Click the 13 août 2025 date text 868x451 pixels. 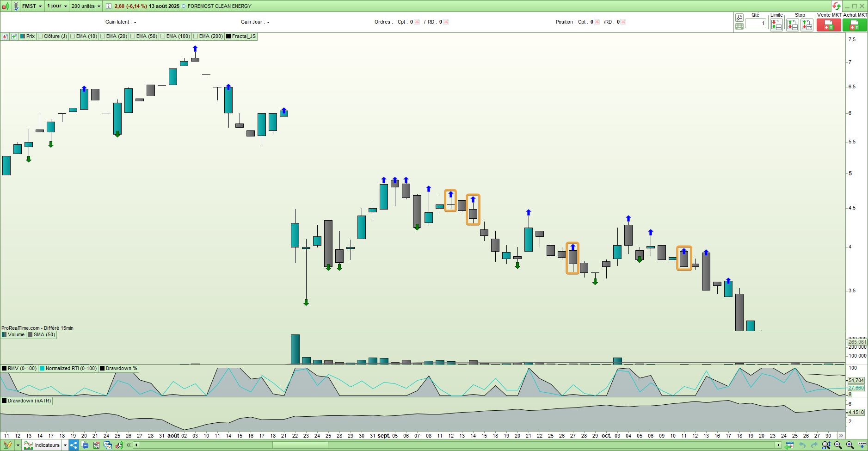click(164, 6)
